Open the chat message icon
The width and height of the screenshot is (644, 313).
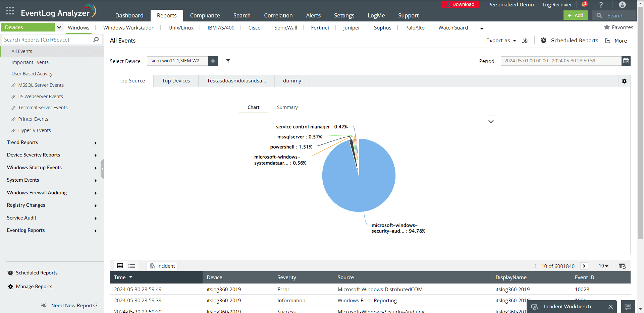tap(628, 307)
